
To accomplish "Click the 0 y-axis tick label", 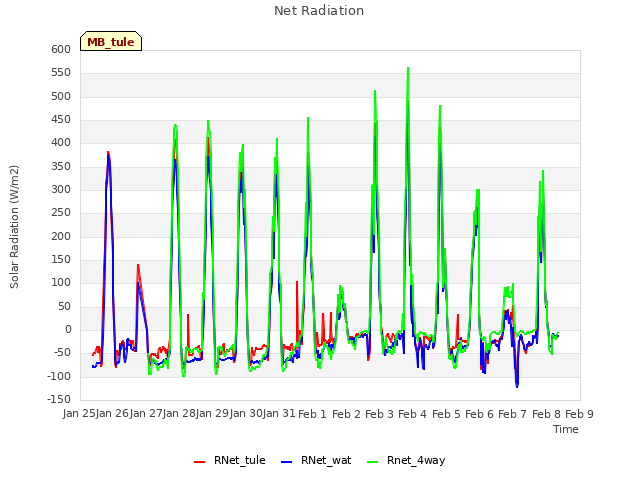I will pyautogui.click(x=68, y=329).
